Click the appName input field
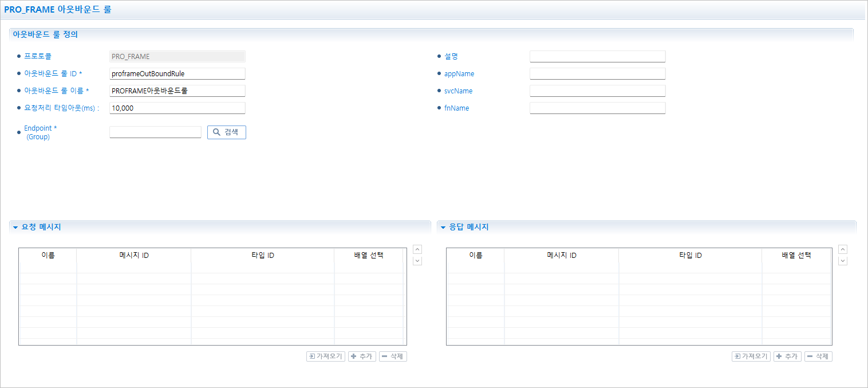Screen dimensions: 868x388 tap(597, 73)
